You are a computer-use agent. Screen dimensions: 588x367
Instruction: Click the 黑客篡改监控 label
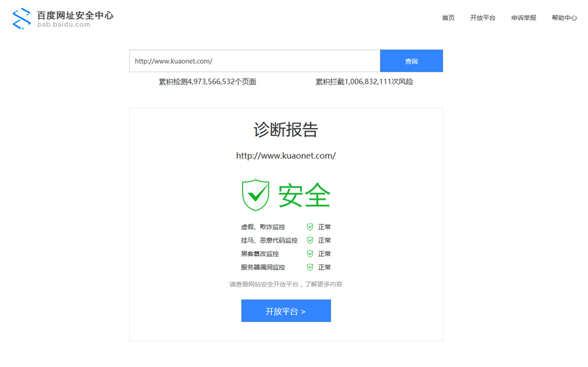pyautogui.click(x=260, y=254)
